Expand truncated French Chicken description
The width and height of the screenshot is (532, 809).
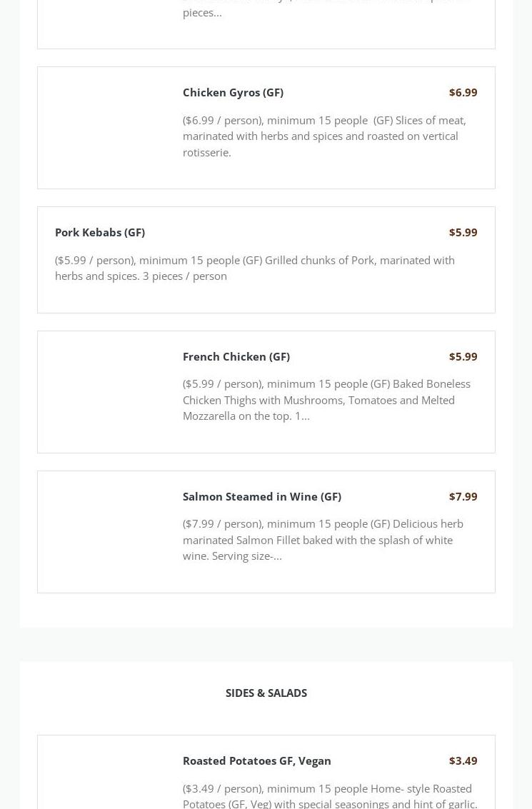[x=326, y=400]
